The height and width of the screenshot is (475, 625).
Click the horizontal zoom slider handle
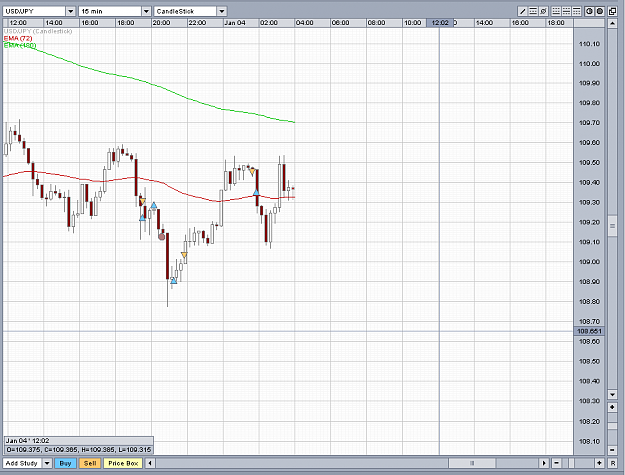point(572,463)
